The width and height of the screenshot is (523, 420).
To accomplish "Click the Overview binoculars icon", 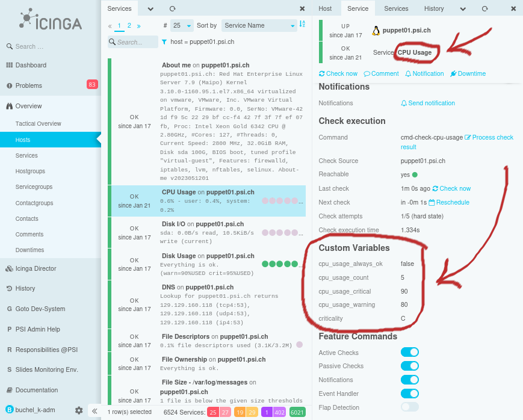I will [10, 106].
